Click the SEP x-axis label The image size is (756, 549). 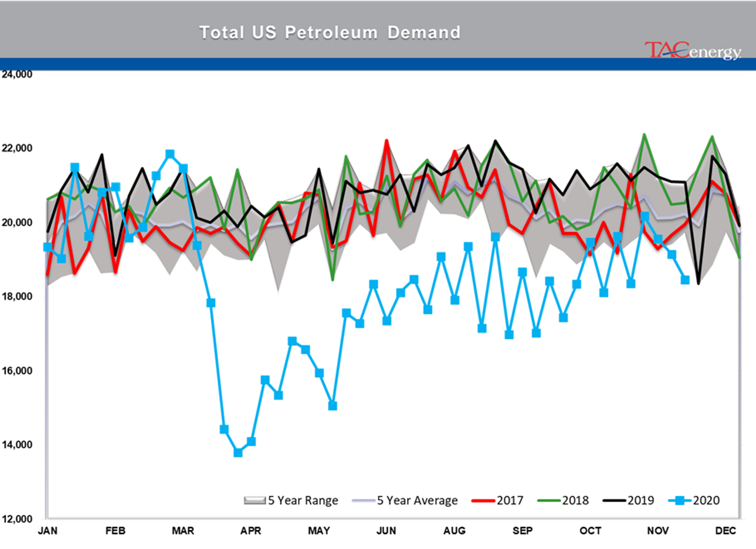522,531
